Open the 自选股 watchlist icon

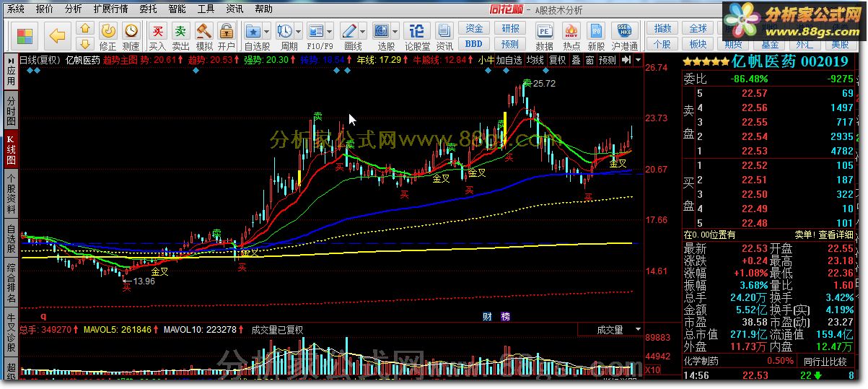pos(253,32)
